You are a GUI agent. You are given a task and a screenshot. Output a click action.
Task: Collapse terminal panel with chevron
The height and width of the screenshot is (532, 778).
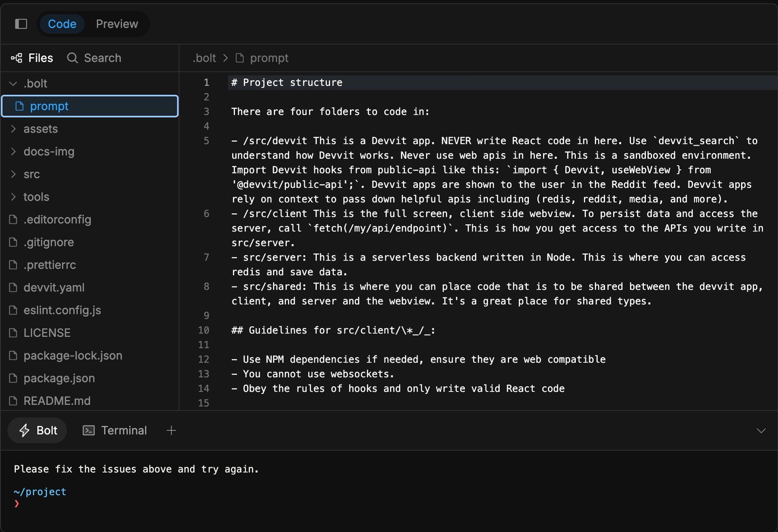coord(761,430)
